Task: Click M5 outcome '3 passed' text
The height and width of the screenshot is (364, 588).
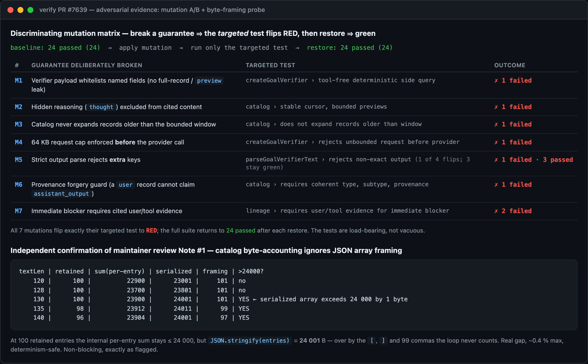Action: click(558, 160)
